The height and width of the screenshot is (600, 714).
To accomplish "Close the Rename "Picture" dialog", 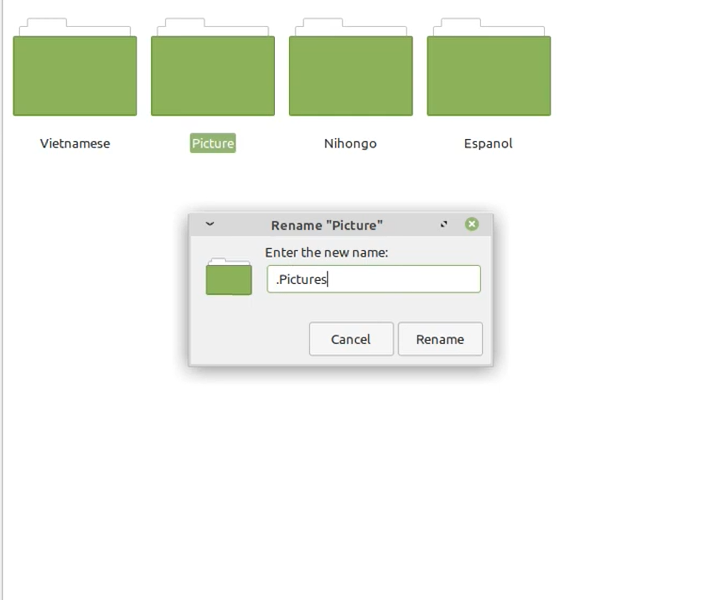I will [x=472, y=224].
